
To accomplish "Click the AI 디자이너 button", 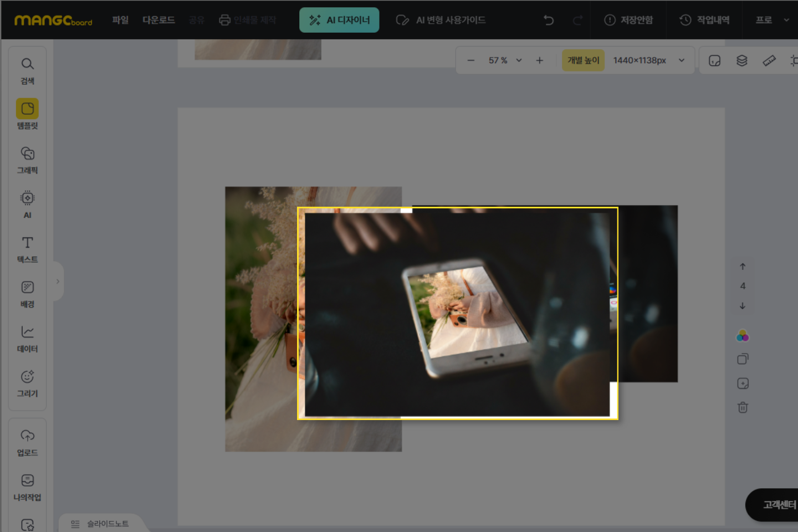I will click(x=339, y=20).
